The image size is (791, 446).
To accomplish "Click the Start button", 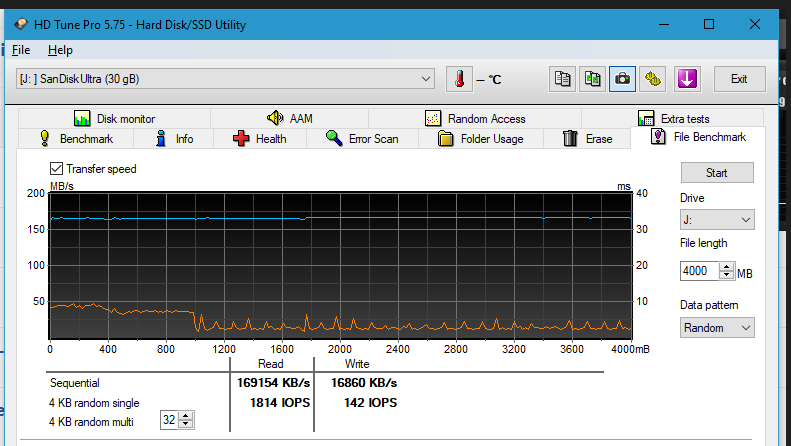I will click(x=717, y=173).
